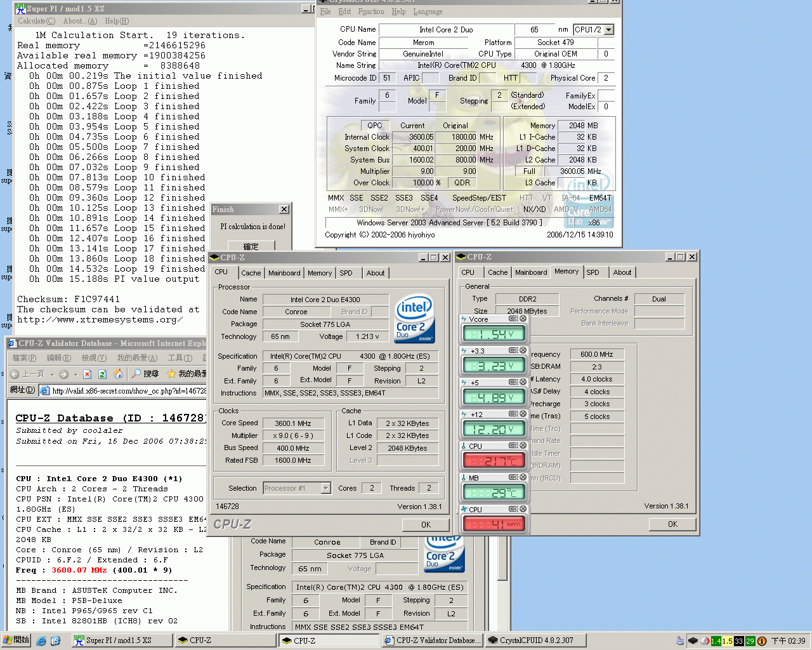This screenshot has height=650, width=812.
Task: Click the QDR button in CrystalCPUID
Action: click(x=462, y=183)
